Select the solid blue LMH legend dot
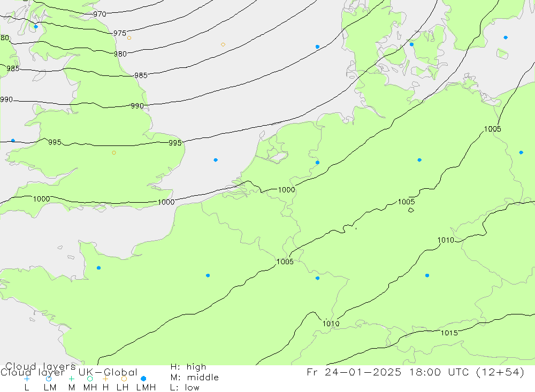The width and height of the screenshot is (535, 392). pyautogui.click(x=143, y=379)
